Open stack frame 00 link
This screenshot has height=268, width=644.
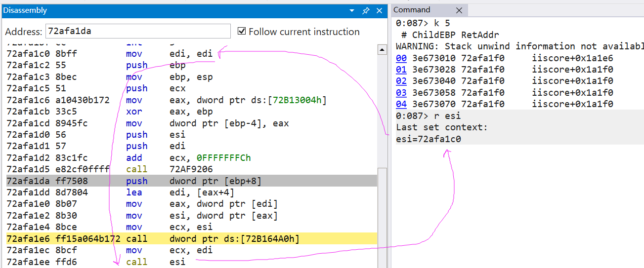coord(401,58)
